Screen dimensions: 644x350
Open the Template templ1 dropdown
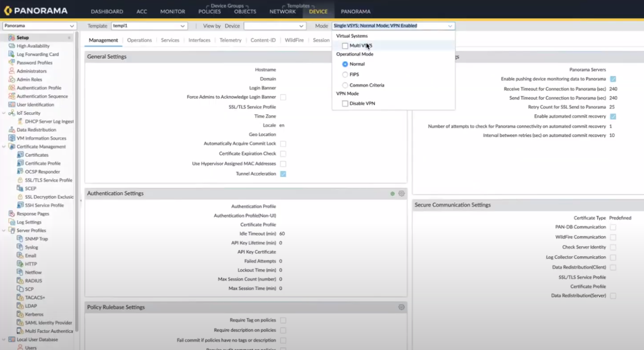(149, 26)
